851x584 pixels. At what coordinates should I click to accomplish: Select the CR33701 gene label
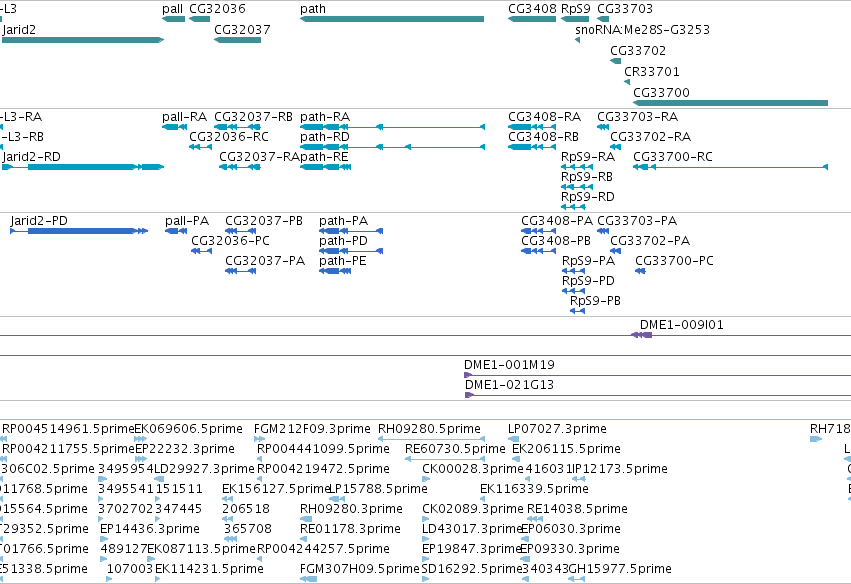coord(652,72)
